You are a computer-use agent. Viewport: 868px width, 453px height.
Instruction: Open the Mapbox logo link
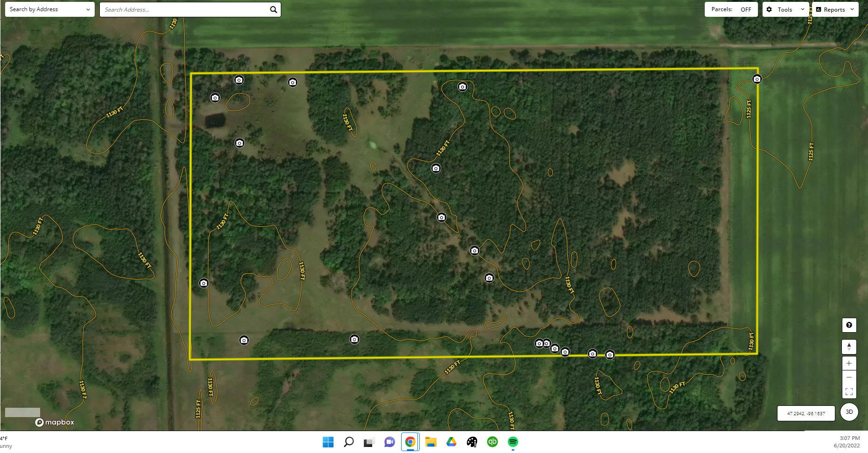point(55,422)
